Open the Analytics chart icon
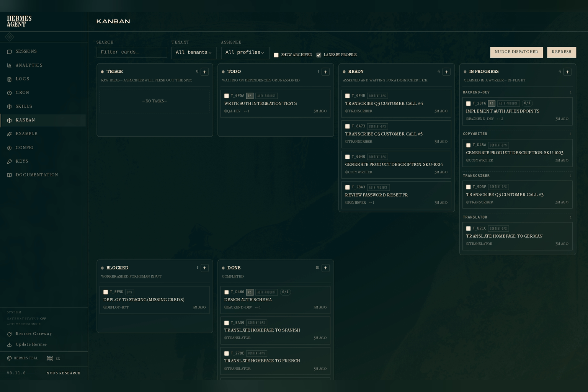The image size is (588, 392). click(9, 65)
